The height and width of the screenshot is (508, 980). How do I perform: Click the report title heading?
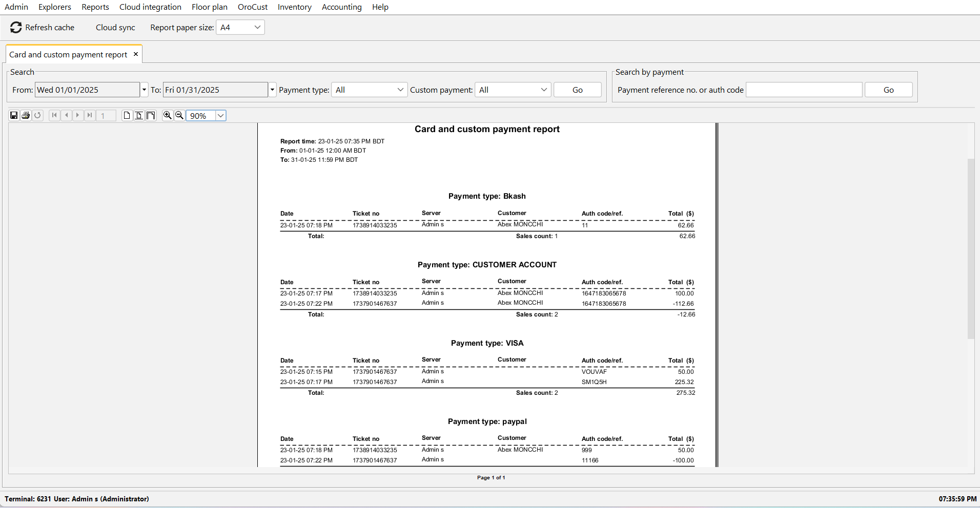tap(487, 129)
